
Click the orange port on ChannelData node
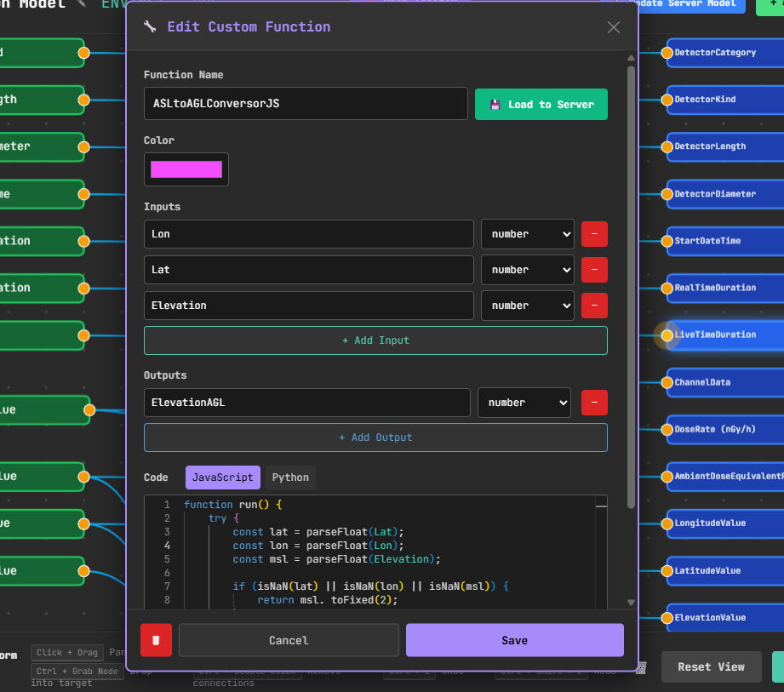[x=667, y=383]
